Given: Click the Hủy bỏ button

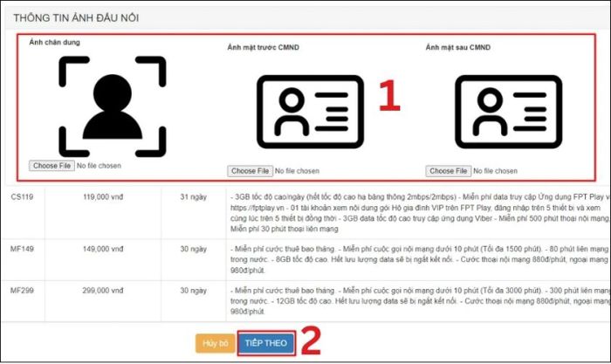Looking at the screenshot, I should [x=215, y=343].
